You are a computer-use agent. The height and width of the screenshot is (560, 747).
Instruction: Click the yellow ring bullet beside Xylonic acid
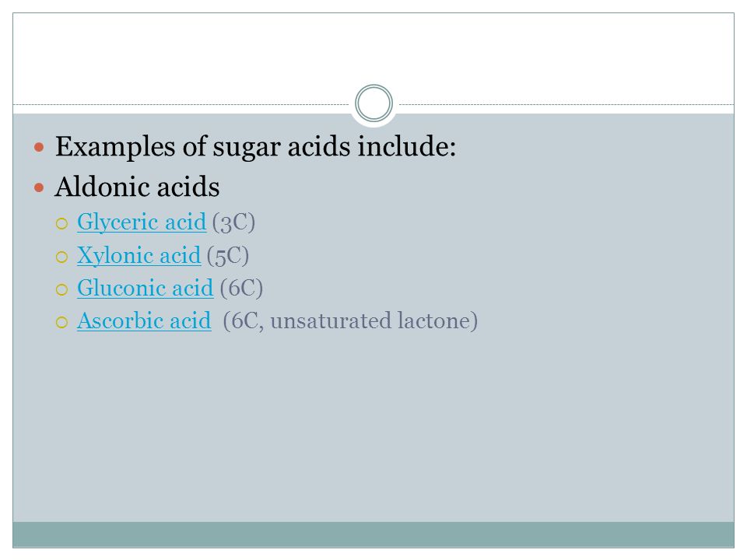point(62,257)
